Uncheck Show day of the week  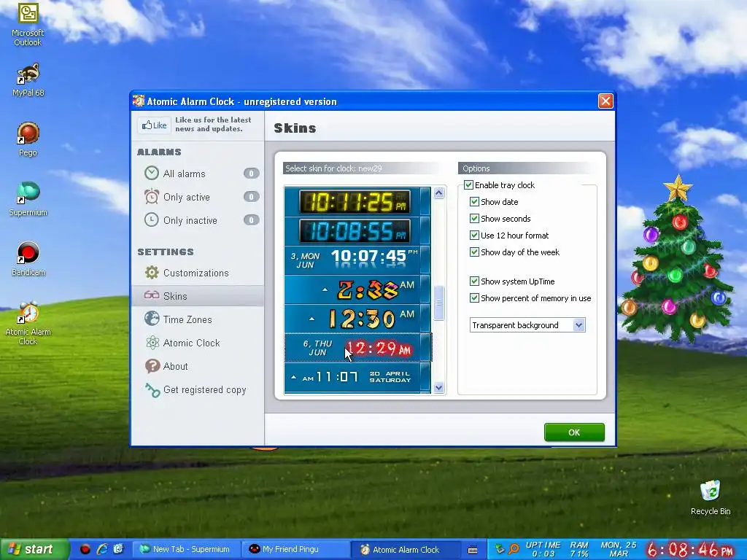tap(474, 252)
